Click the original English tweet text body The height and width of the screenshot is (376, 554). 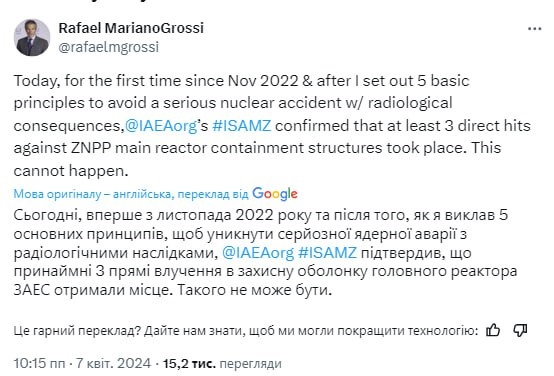click(272, 126)
